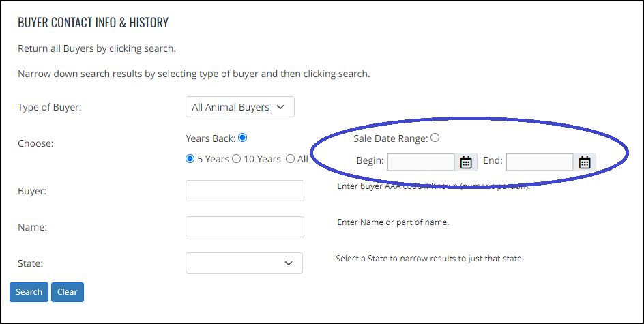Open the Begin date calendar picker
Image resolution: width=644 pixels, height=324 pixels.
click(466, 162)
